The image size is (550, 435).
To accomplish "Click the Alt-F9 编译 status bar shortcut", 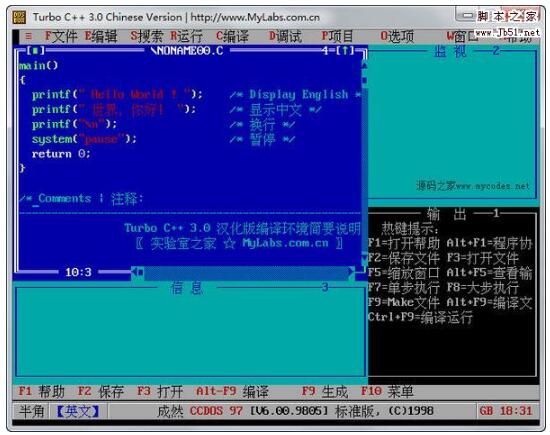I will coord(232,392).
